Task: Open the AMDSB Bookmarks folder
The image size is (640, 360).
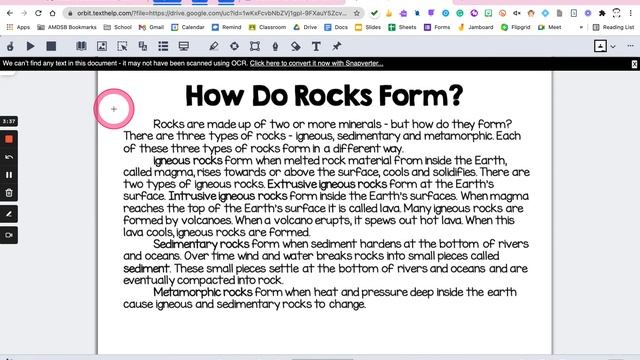Action: coord(67,27)
